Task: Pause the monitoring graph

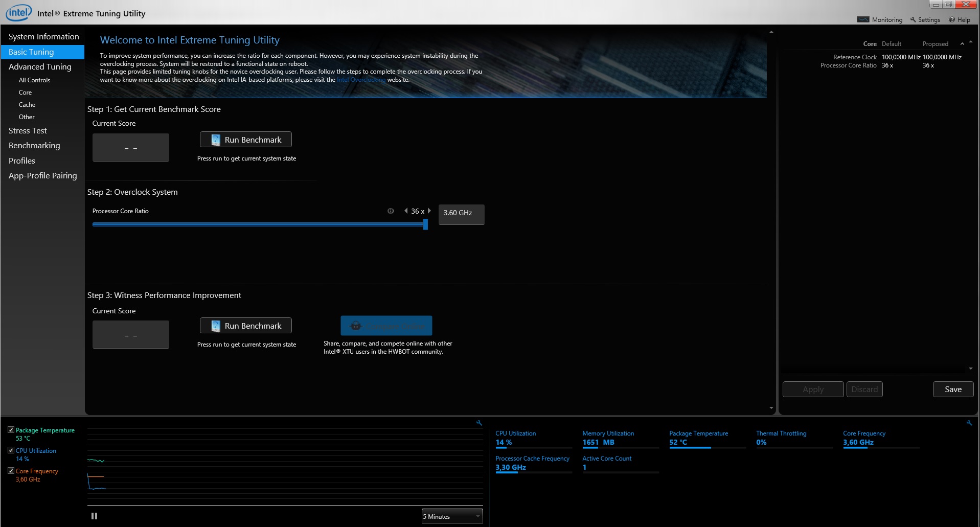Action: pos(94,516)
